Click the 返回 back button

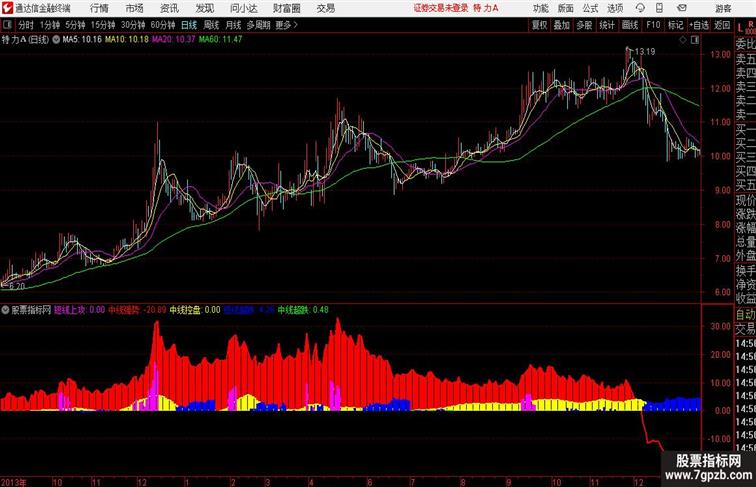tap(722, 25)
